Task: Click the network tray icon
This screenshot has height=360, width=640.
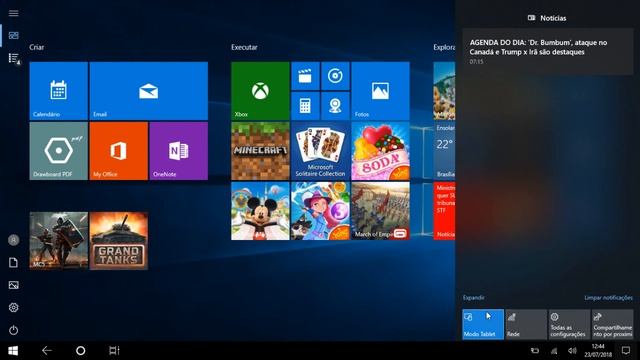Action: coord(554,351)
